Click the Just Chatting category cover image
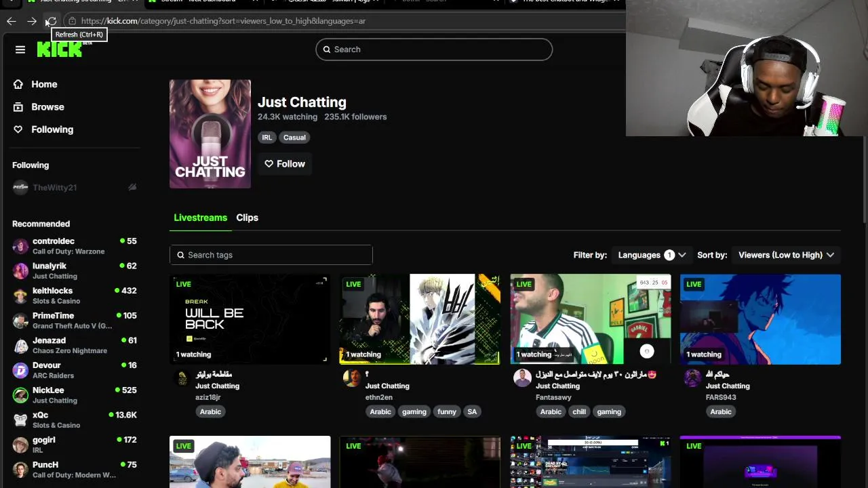Screen dimensions: 868x488 click(x=210, y=134)
